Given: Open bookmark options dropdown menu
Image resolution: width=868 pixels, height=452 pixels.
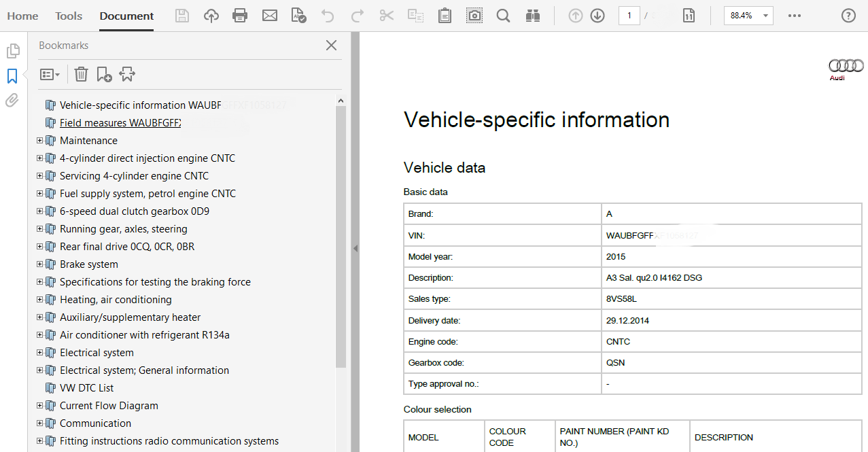Looking at the screenshot, I should point(50,74).
